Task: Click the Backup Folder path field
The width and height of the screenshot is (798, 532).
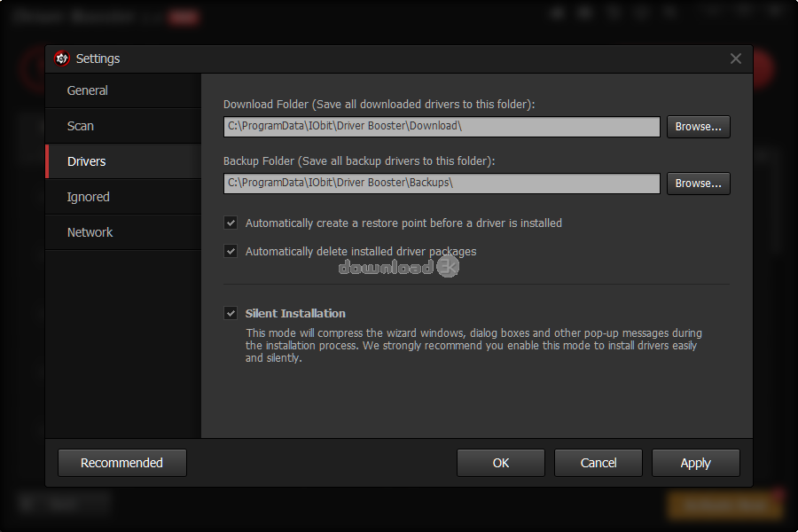Action: tap(442, 184)
